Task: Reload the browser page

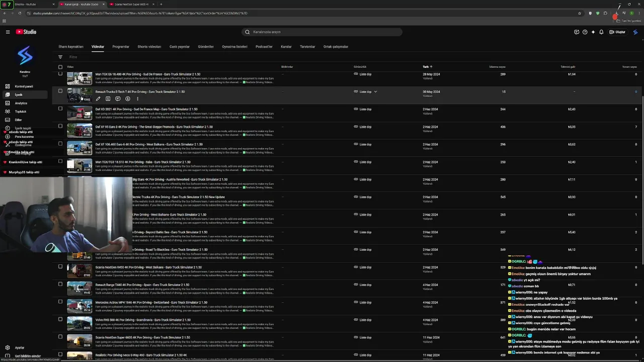Action: [x=19, y=13]
